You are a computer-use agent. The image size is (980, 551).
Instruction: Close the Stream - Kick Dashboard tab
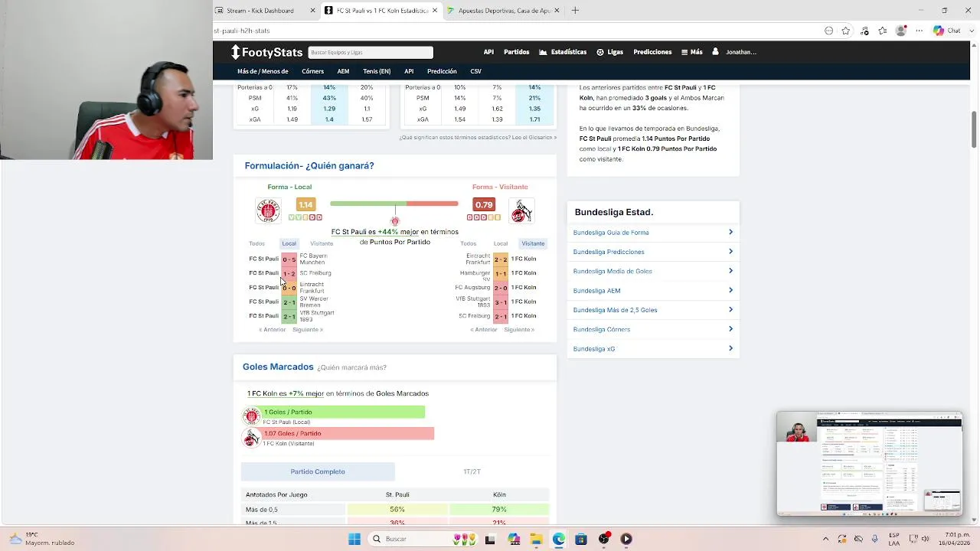click(x=312, y=11)
